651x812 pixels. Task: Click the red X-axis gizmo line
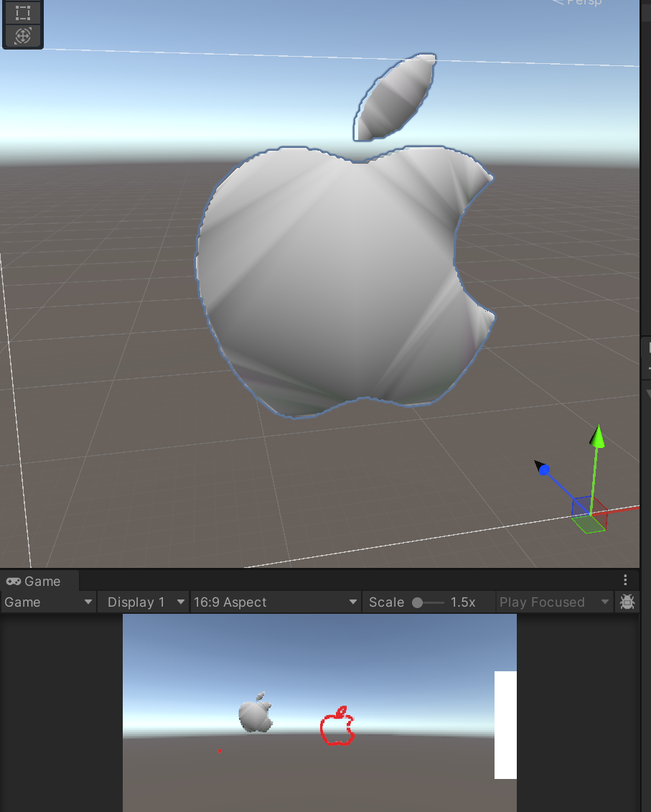point(626,509)
